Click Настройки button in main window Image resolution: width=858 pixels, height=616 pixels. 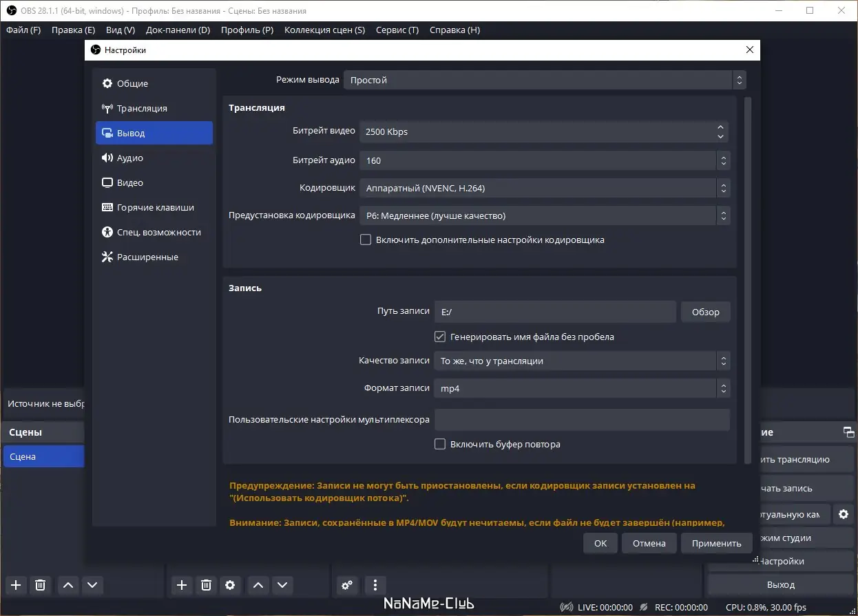click(x=781, y=562)
